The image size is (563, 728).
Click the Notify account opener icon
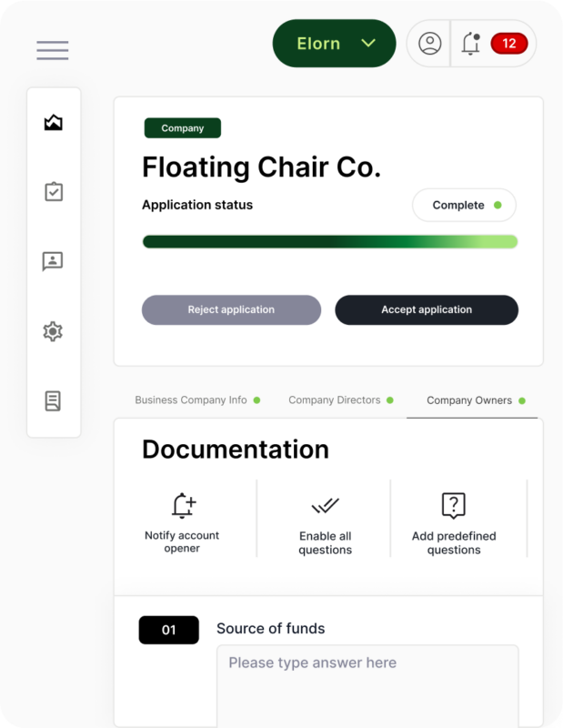[183, 506]
